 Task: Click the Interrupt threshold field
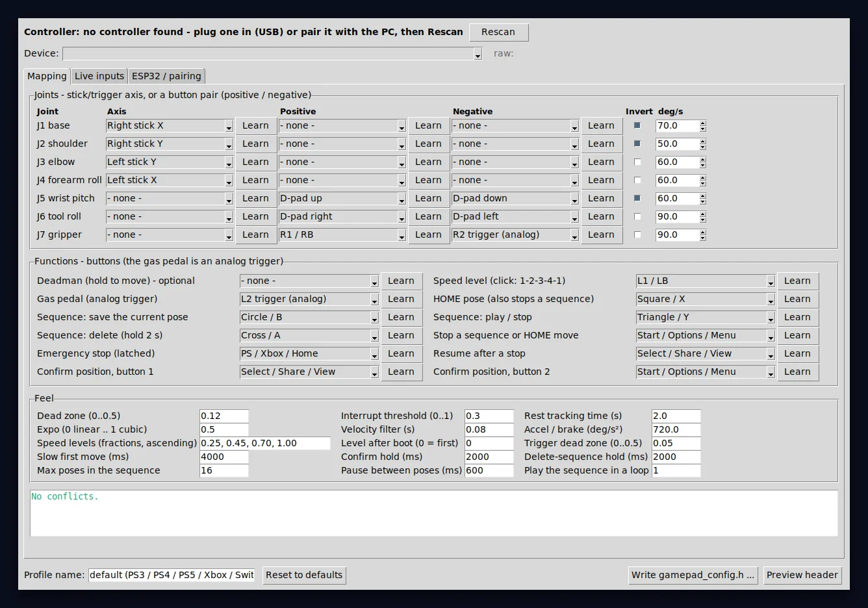[489, 416]
